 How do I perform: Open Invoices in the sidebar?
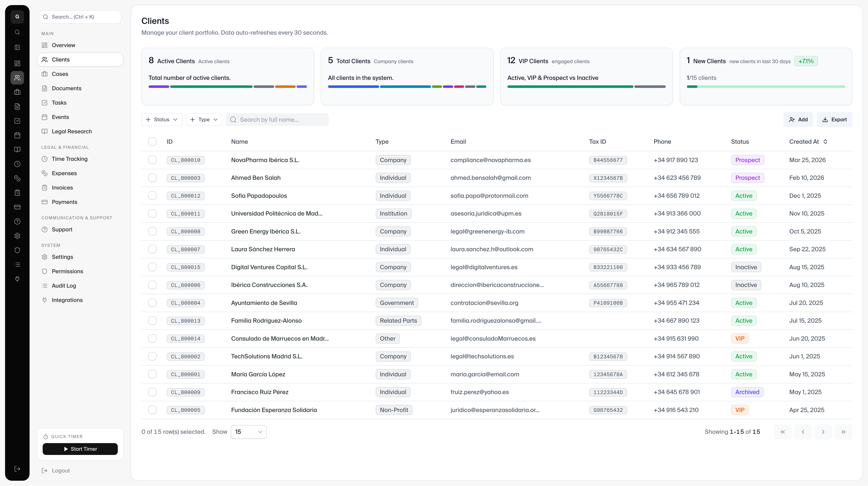pyautogui.click(x=80, y=187)
